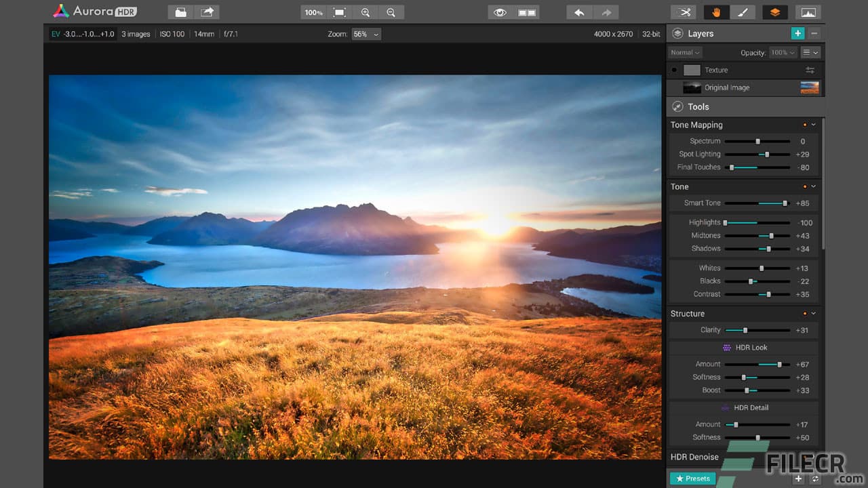The height and width of the screenshot is (488, 868).
Task: Select the Hand tool
Action: pos(717,12)
